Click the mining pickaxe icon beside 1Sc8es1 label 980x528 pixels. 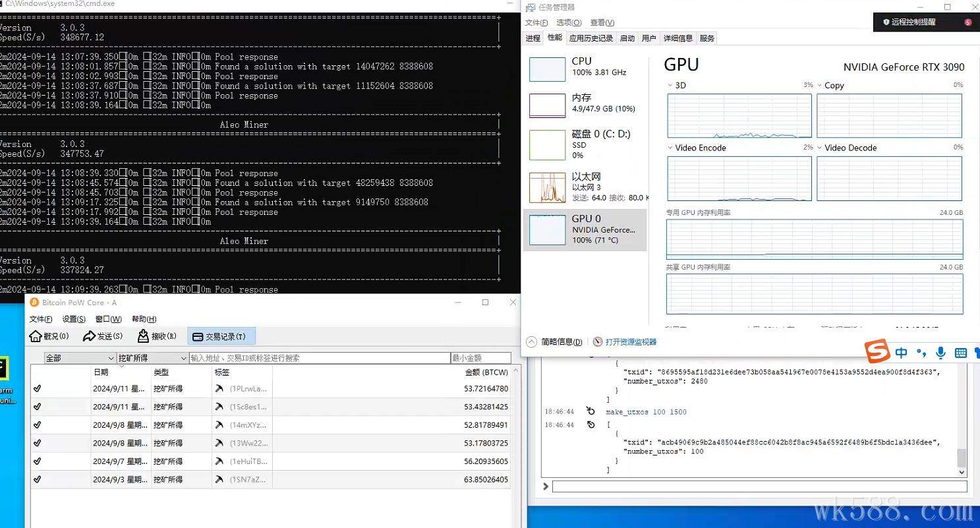tap(219, 407)
